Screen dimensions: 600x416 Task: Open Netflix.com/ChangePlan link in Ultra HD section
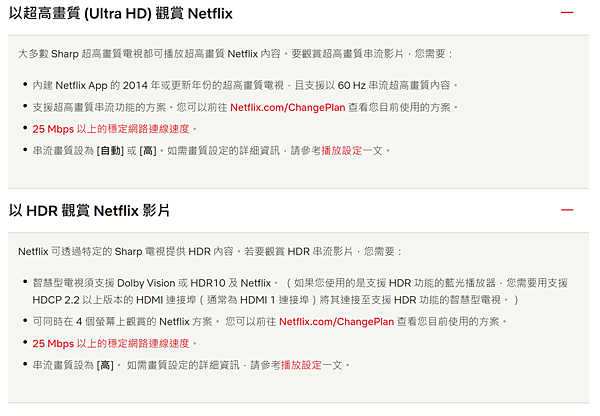pyautogui.click(x=288, y=108)
